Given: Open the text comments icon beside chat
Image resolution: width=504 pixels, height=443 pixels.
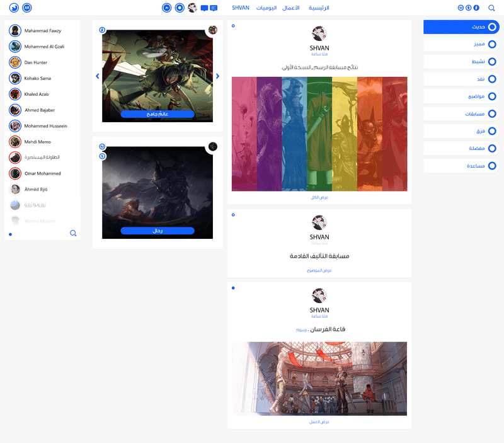Looking at the screenshot, I should [214, 8].
